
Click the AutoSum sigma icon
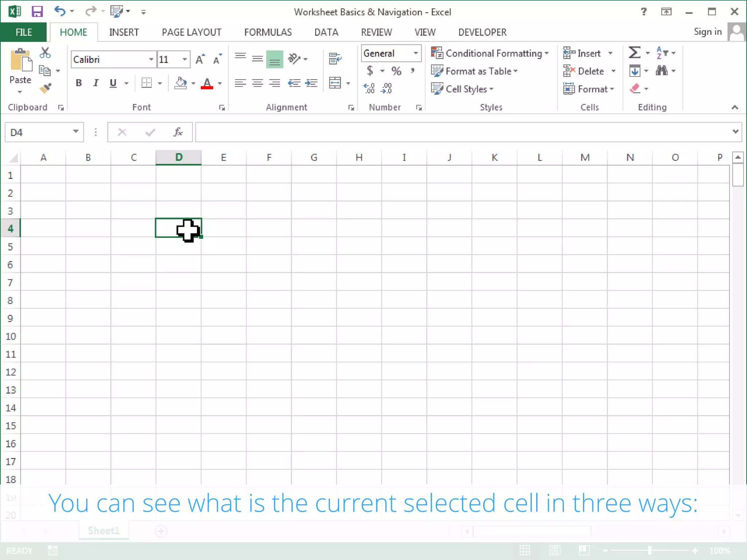tap(634, 52)
